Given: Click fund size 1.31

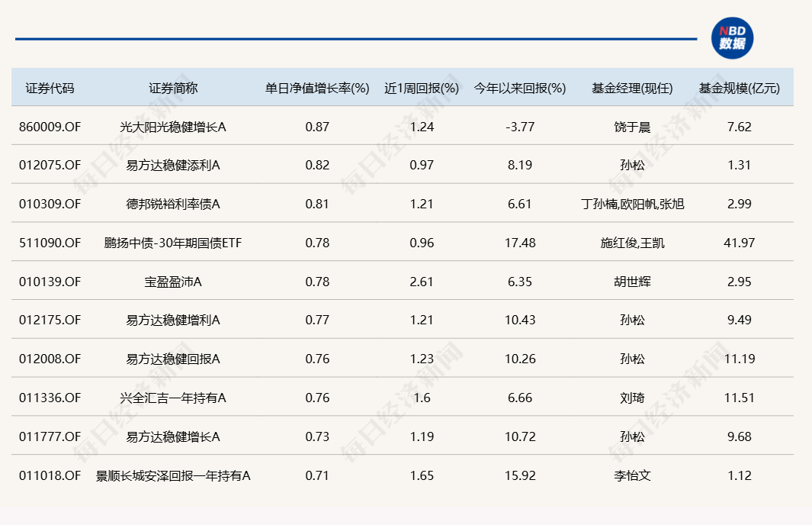Looking at the screenshot, I should coord(739,166).
